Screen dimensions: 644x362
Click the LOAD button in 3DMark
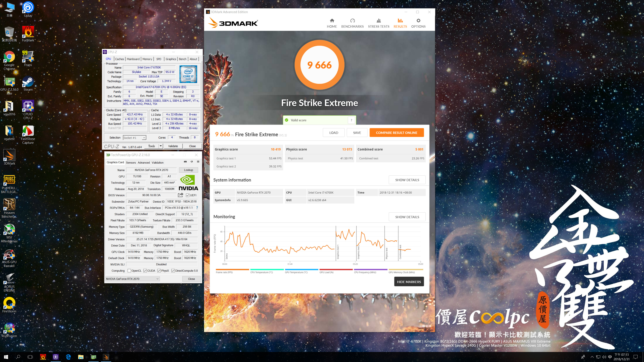click(x=334, y=133)
